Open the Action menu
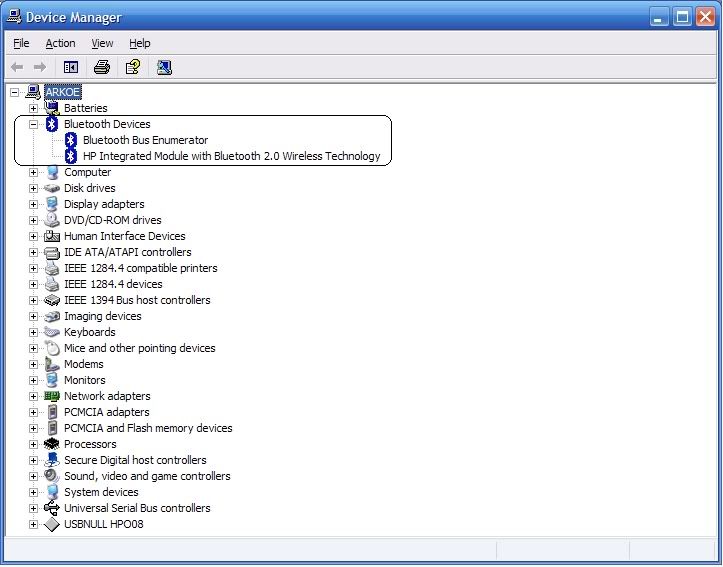The height and width of the screenshot is (567, 723). pos(60,43)
